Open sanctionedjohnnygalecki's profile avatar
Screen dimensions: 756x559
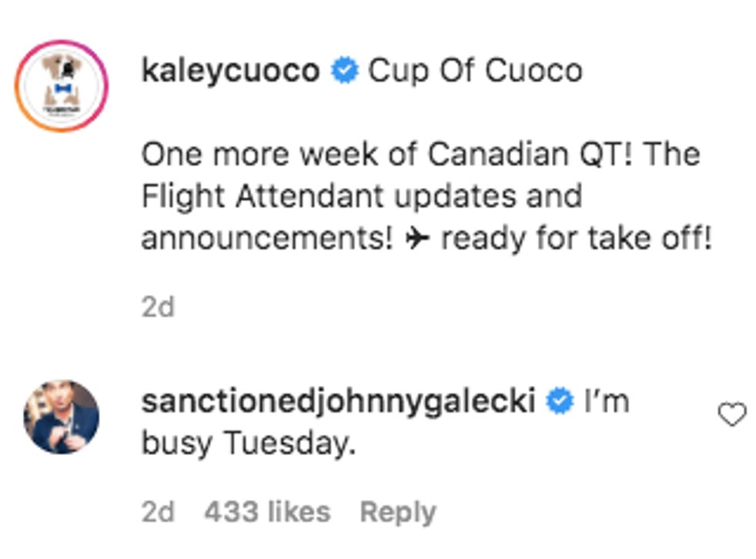pyautogui.click(x=62, y=417)
